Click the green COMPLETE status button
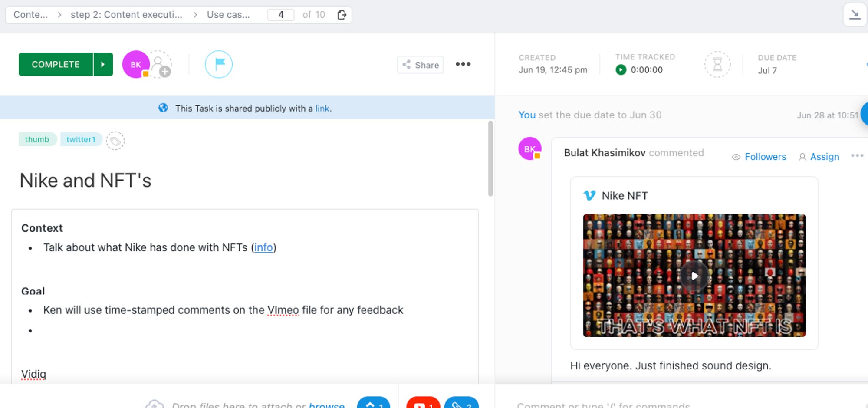This screenshot has width=868, height=408. click(x=56, y=64)
